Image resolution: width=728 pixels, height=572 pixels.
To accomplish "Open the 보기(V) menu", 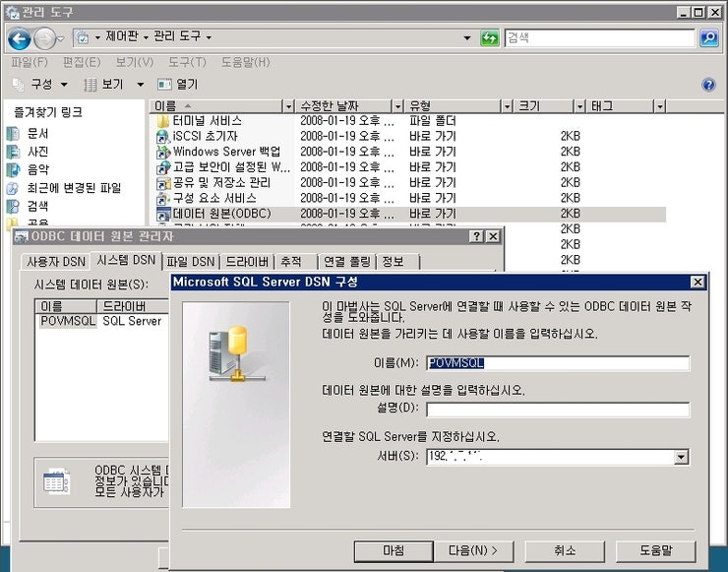I will tap(135, 62).
